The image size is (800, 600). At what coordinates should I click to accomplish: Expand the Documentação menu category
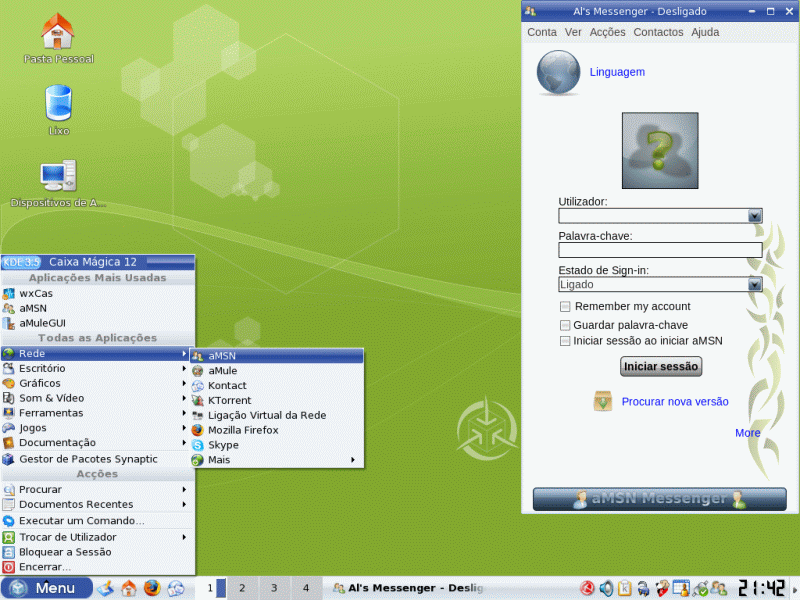pos(98,442)
